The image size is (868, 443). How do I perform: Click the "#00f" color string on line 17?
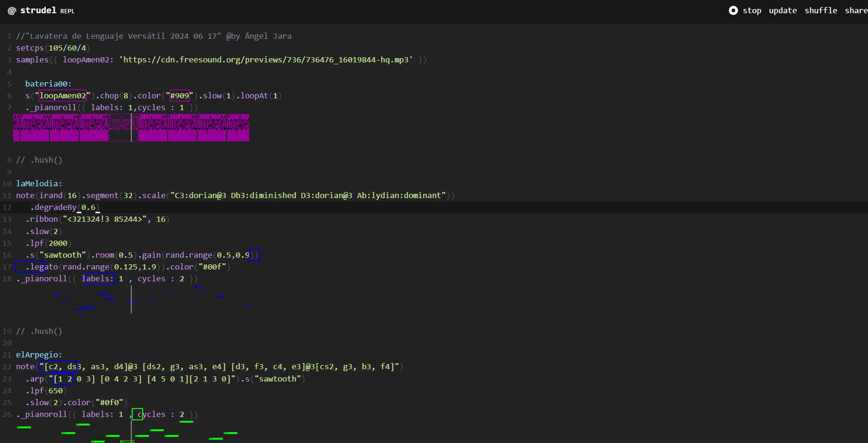pyautogui.click(x=212, y=267)
